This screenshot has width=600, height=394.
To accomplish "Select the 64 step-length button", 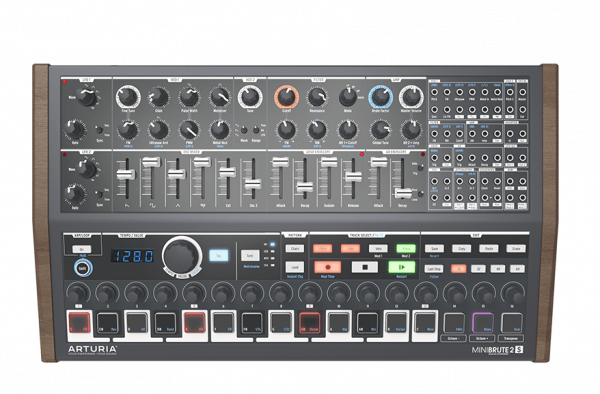I will pyautogui.click(x=517, y=269).
